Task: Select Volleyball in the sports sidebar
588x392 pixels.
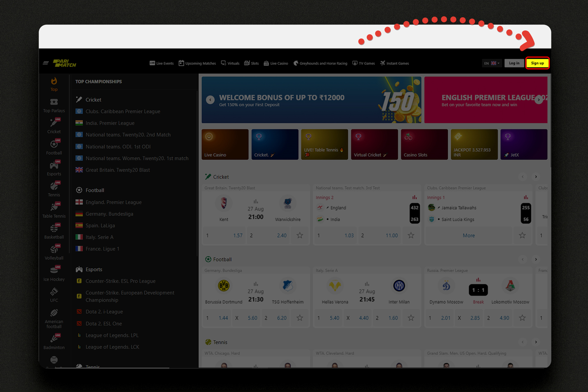Action: click(54, 253)
